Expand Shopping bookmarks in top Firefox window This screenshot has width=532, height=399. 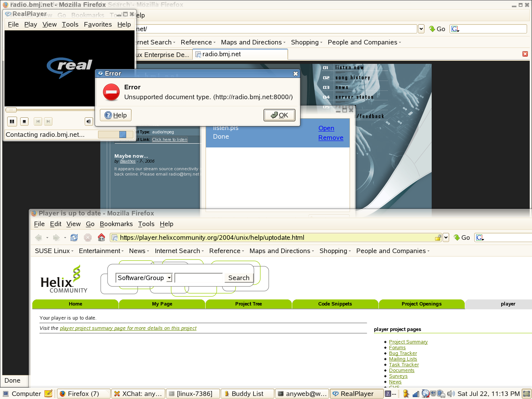(x=306, y=42)
